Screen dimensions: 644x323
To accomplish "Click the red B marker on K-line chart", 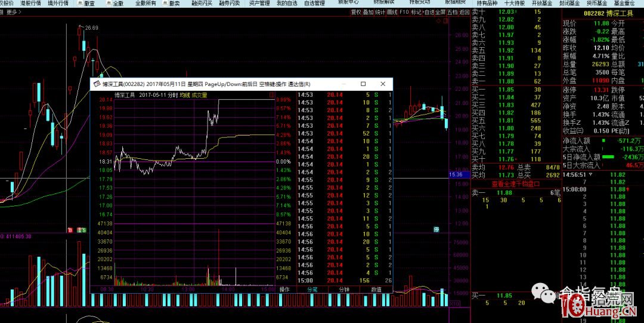I will click(70, 230).
